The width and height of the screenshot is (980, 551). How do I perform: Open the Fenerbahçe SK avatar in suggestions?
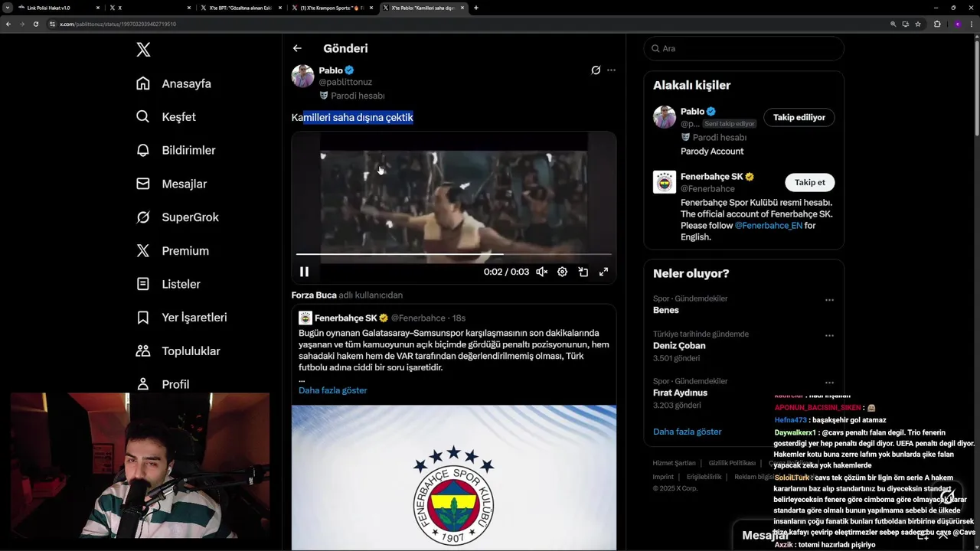click(x=665, y=182)
